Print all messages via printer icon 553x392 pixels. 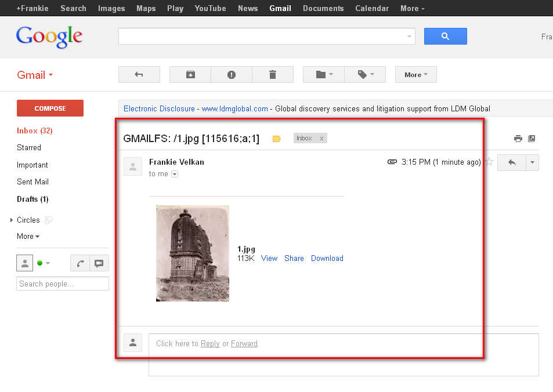518,139
